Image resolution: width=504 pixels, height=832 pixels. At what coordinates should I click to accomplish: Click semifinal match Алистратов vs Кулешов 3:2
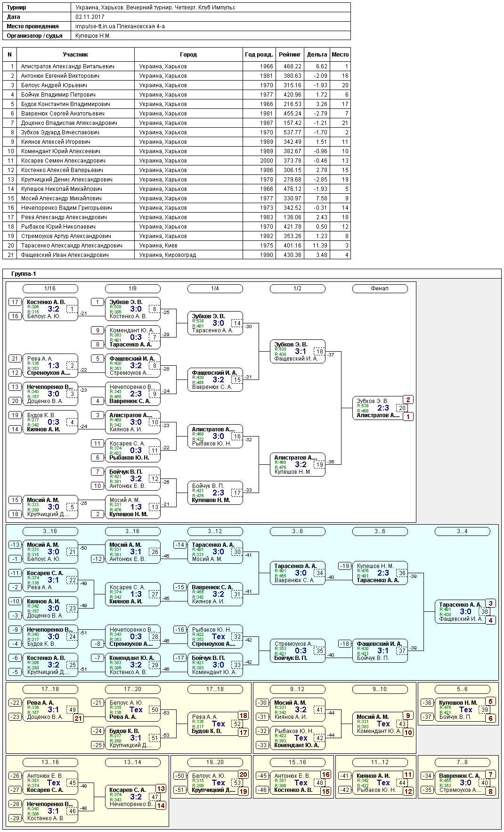297,465
